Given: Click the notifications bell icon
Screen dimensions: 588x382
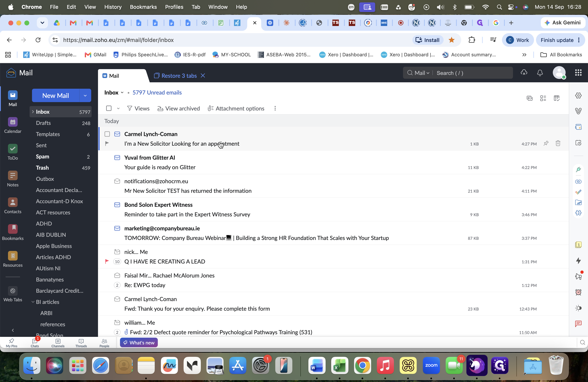Looking at the screenshot, I should pos(540,73).
